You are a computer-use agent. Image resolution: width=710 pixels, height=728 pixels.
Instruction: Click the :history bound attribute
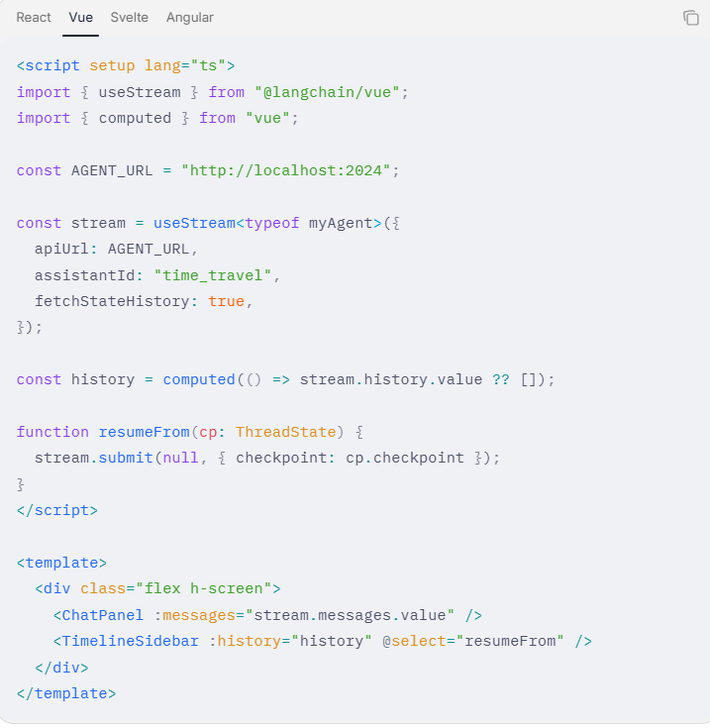(245, 642)
